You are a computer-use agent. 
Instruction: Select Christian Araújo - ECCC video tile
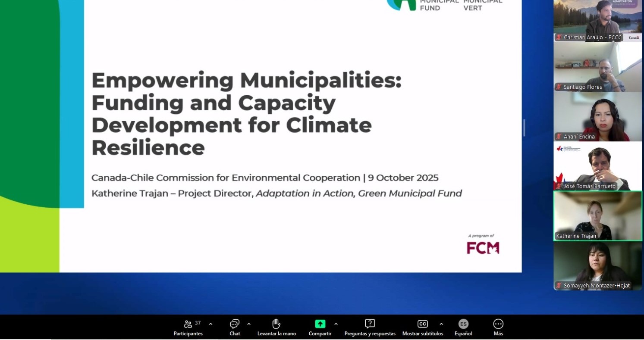pos(597,19)
